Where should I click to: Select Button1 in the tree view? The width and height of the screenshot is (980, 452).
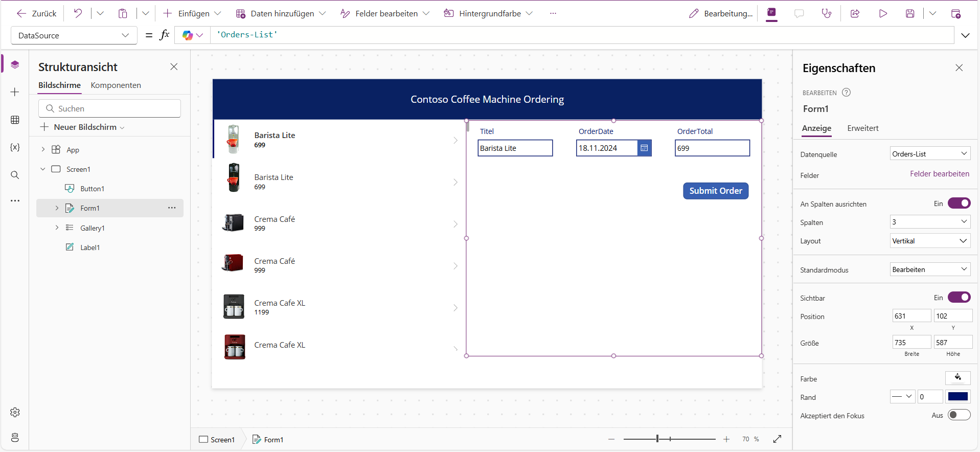pos(92,189)
